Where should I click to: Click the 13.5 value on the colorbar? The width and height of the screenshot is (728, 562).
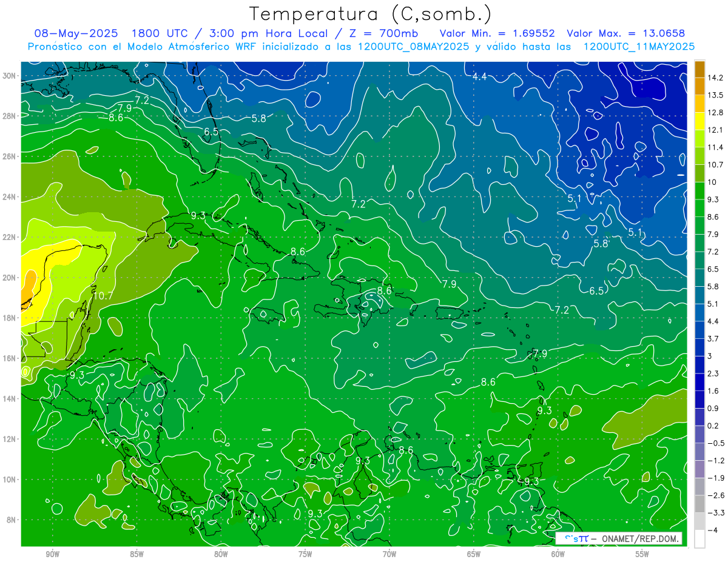coord(715,95)
